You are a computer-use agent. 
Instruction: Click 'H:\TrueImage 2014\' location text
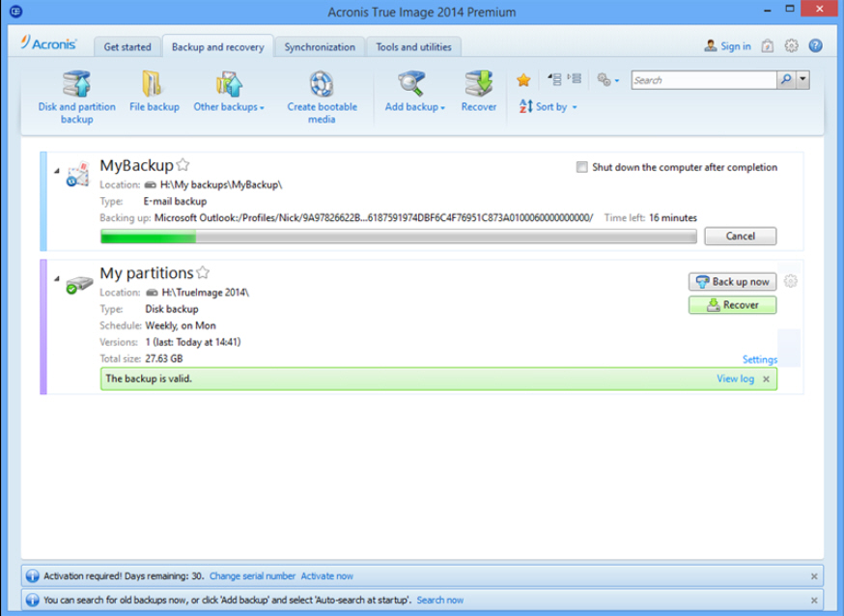click(x=205, y=293)
